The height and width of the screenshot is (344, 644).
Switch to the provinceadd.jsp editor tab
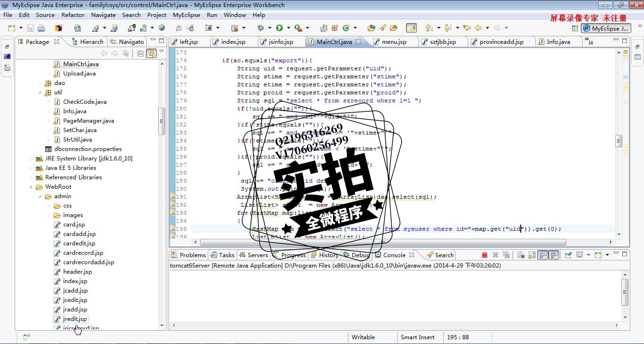(501, 42)
